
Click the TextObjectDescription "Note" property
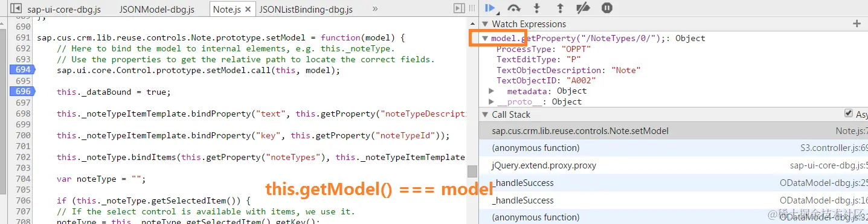(x=568, y=70)
